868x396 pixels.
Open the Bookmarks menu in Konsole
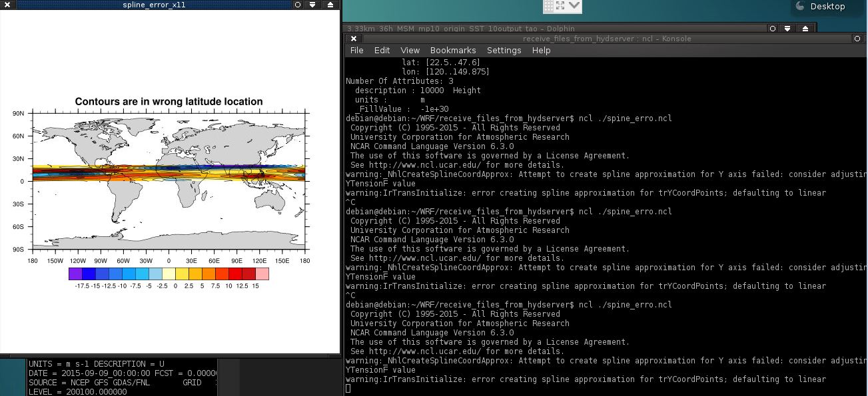(453, 51)
